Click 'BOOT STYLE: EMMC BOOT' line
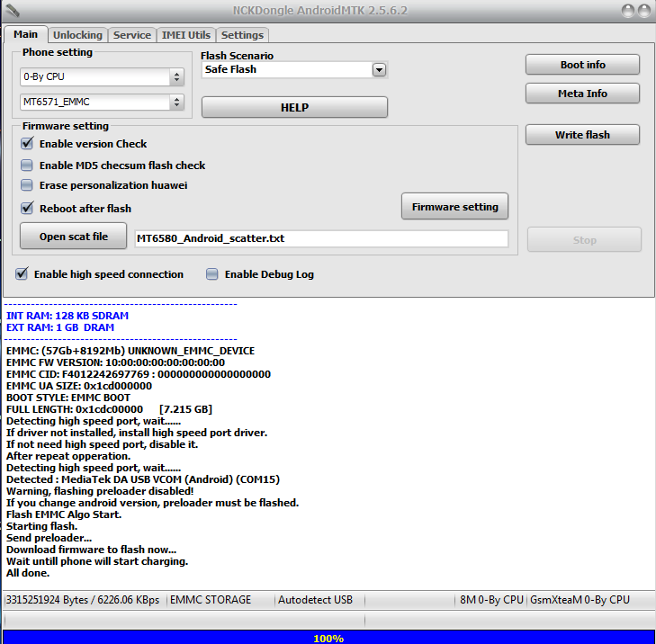Screen dimensions: 656x644 [68, 398]
